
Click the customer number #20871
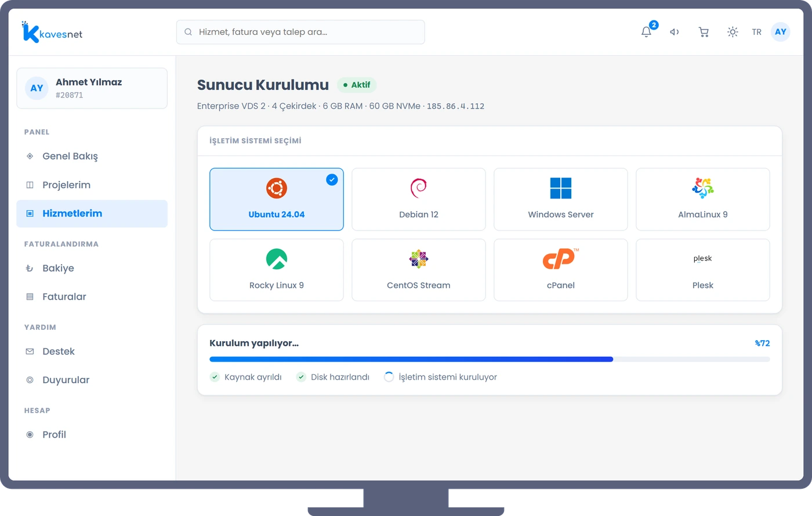pyautogui.click(x=70, y=95)
